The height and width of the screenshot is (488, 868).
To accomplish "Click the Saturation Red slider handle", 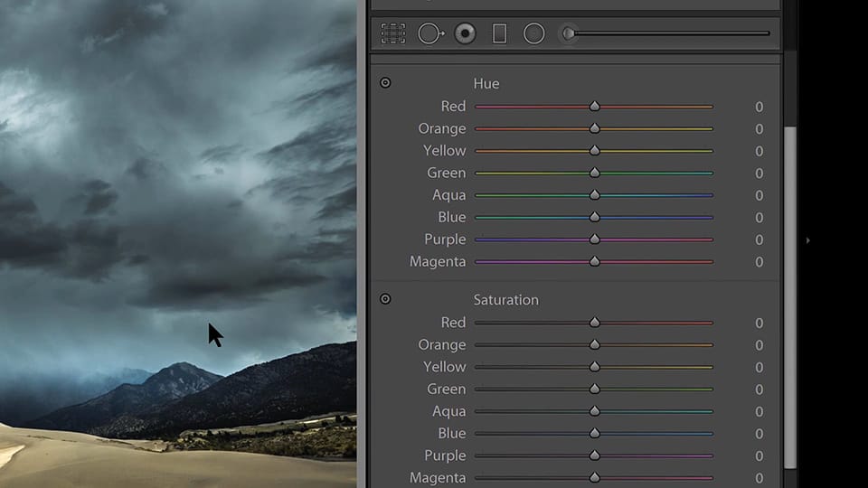I will pyautogui.click(x=595, y=322).
